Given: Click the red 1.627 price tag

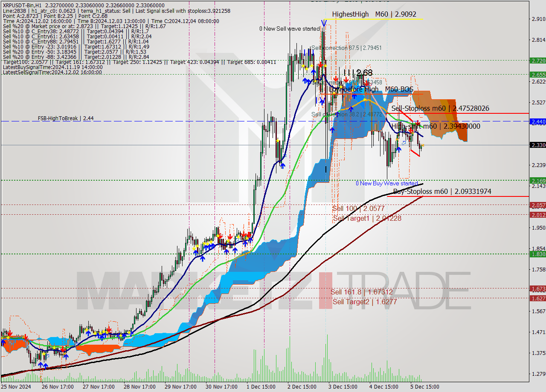Looking at the screenshot, I should (x=537, y=298).
